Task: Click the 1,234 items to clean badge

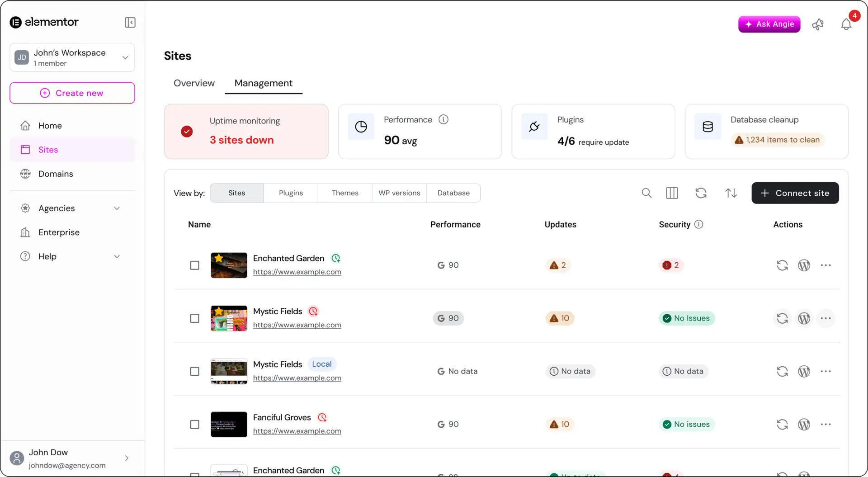Action: 778,140
